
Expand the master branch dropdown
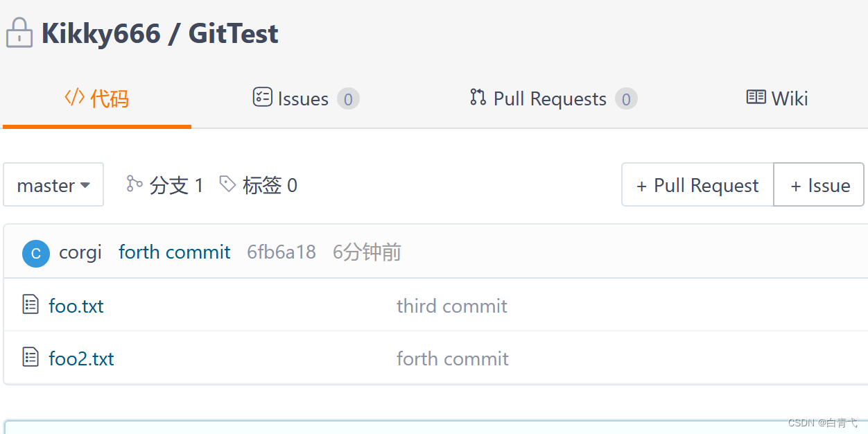(53, 184)
